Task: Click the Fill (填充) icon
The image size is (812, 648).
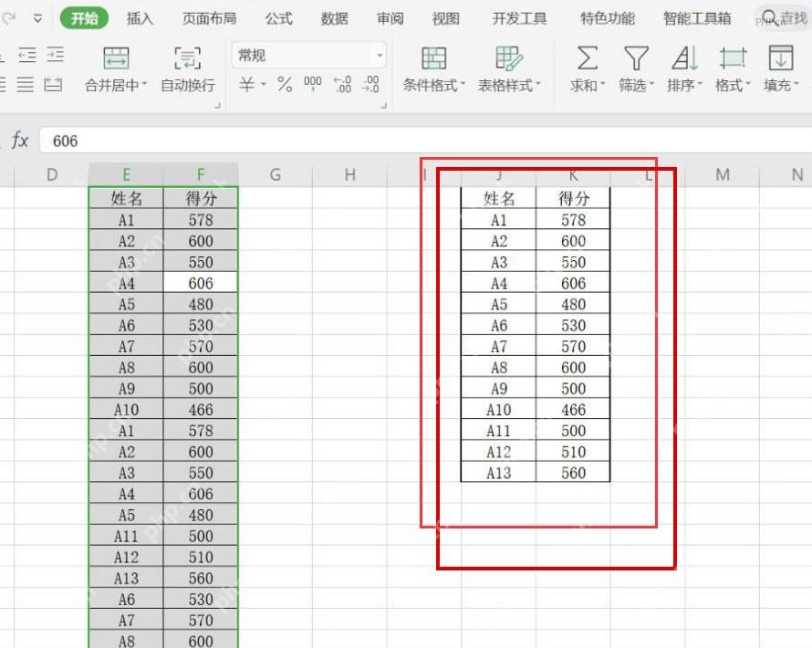Action: pos(780,57)
